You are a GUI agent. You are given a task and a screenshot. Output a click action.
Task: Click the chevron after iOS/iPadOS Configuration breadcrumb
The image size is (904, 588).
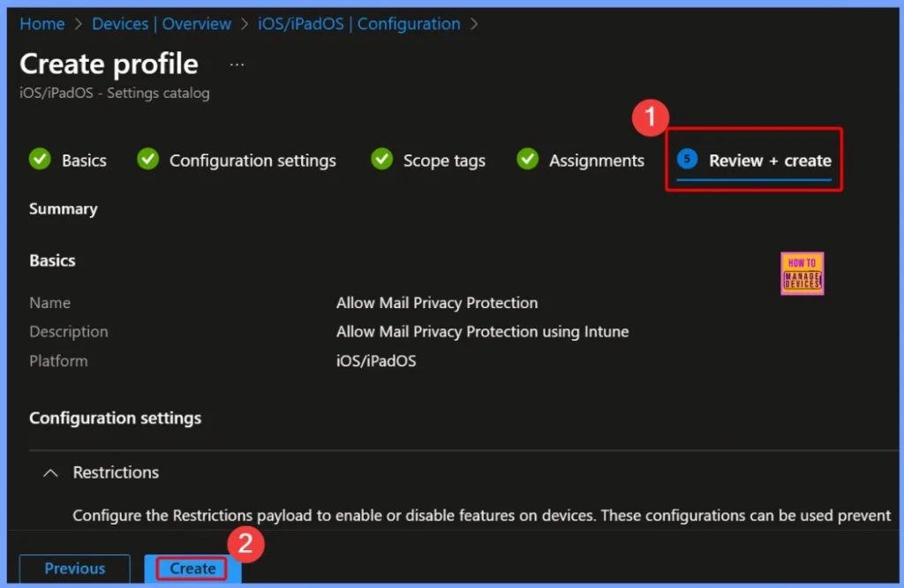(475, 24)
